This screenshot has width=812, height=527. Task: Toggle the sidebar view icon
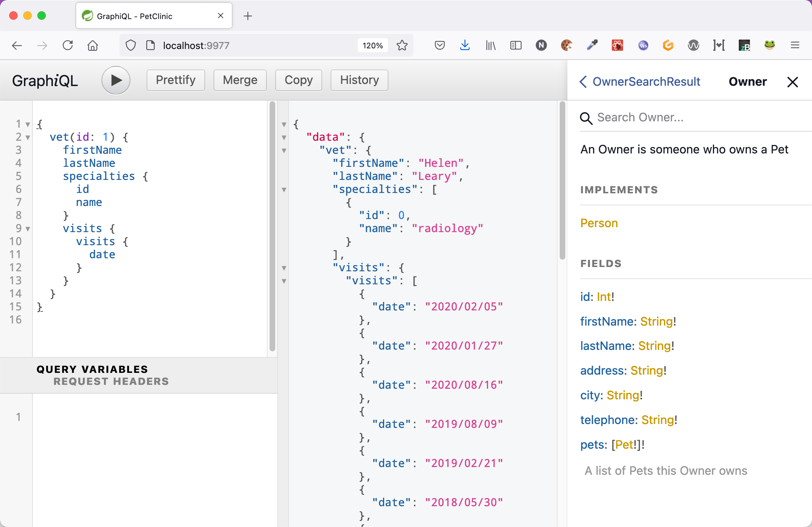[x=516, y=45]
